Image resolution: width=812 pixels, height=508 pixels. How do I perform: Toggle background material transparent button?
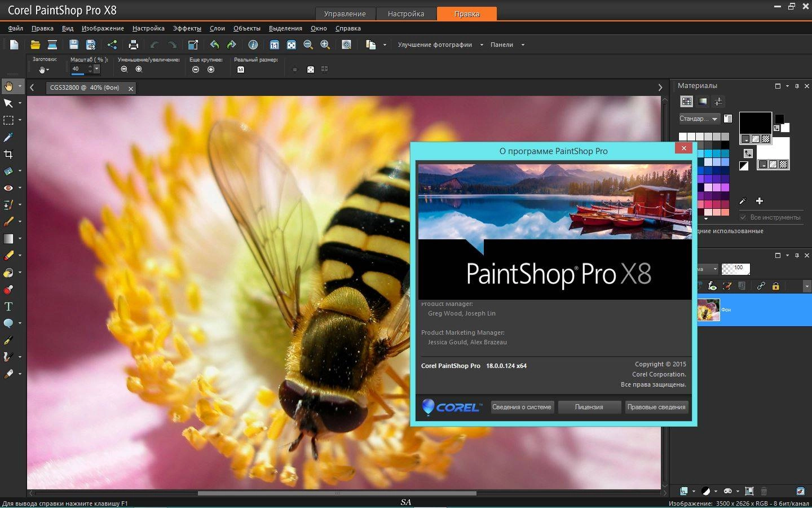pos(783,164)
